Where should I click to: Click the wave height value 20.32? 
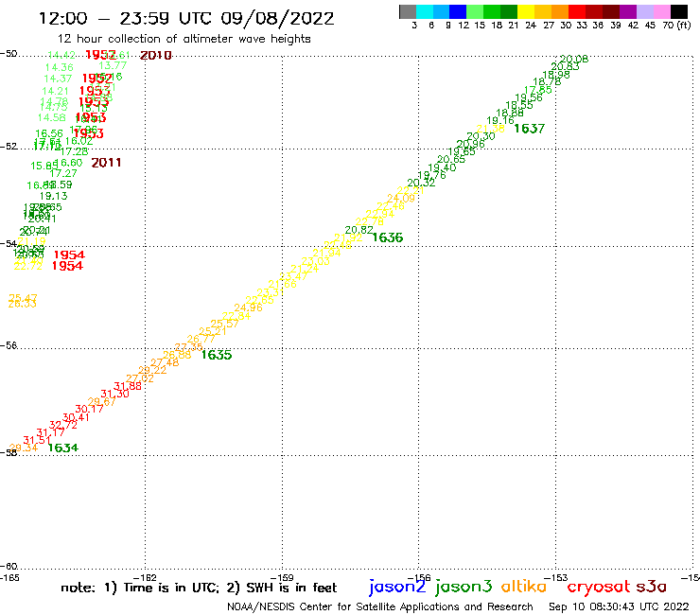(421, 183)
